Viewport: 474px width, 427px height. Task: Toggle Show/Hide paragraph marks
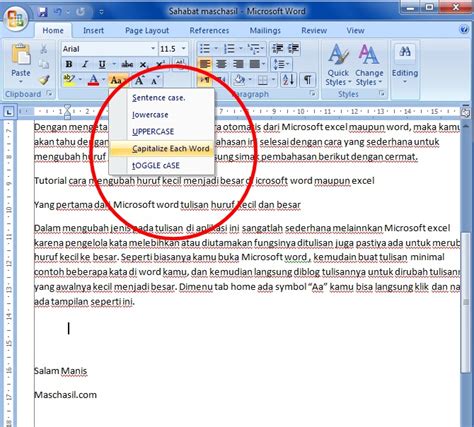click(307, 80)
